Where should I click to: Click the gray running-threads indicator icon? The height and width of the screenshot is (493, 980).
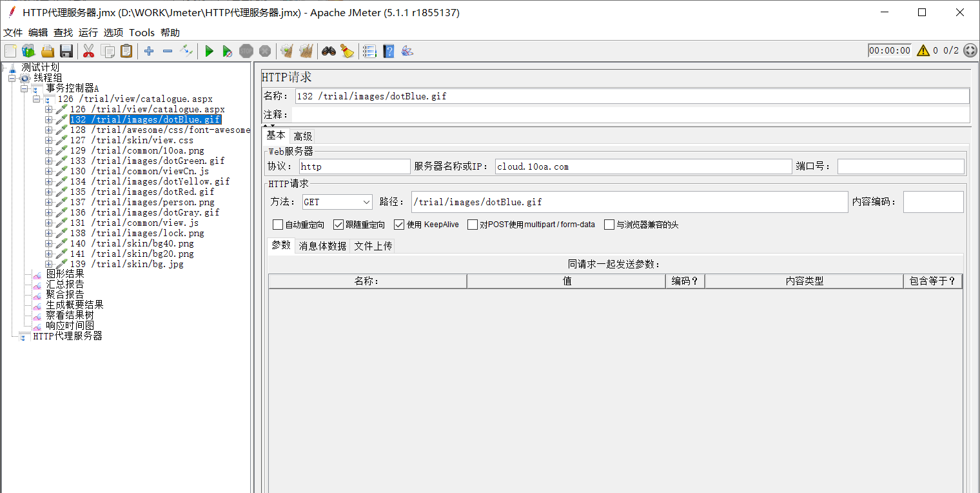970,50
